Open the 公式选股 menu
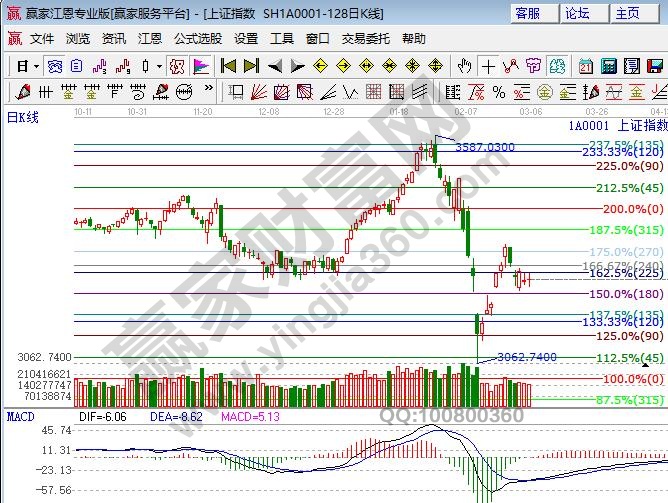Viewport: 668px width, 503px height. tap(197, 38)
